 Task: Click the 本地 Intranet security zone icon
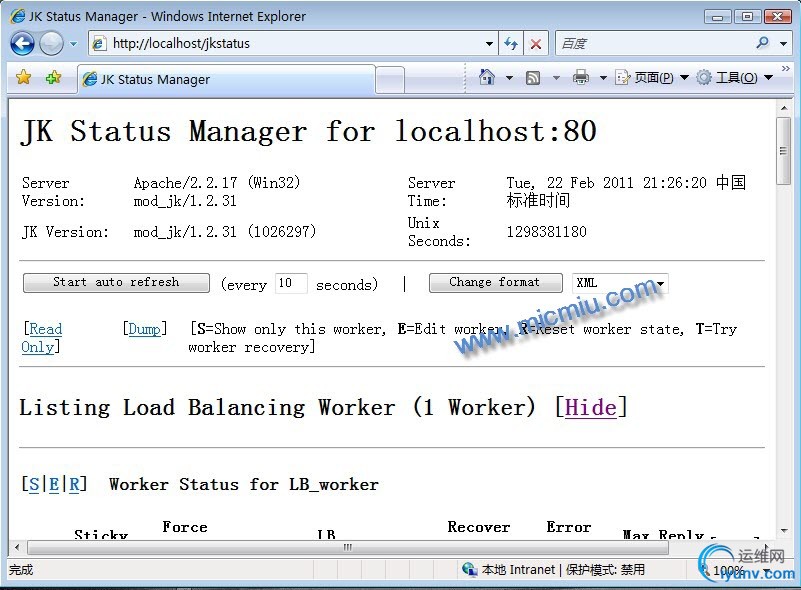pyautogui.click(x=468, y=569)
